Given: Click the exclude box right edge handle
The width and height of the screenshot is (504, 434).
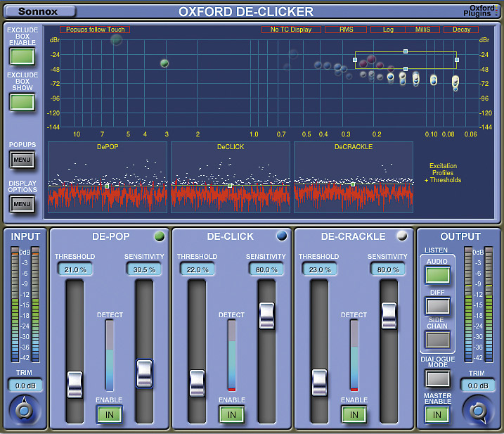Looking at the screenshot, I should 457,60.
